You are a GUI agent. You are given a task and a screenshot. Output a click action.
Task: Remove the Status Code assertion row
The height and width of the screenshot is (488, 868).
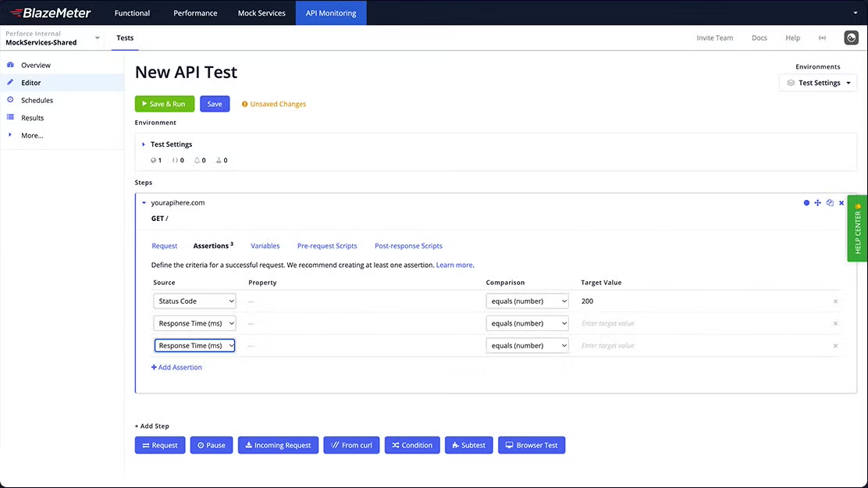click(x=835, y=301)
